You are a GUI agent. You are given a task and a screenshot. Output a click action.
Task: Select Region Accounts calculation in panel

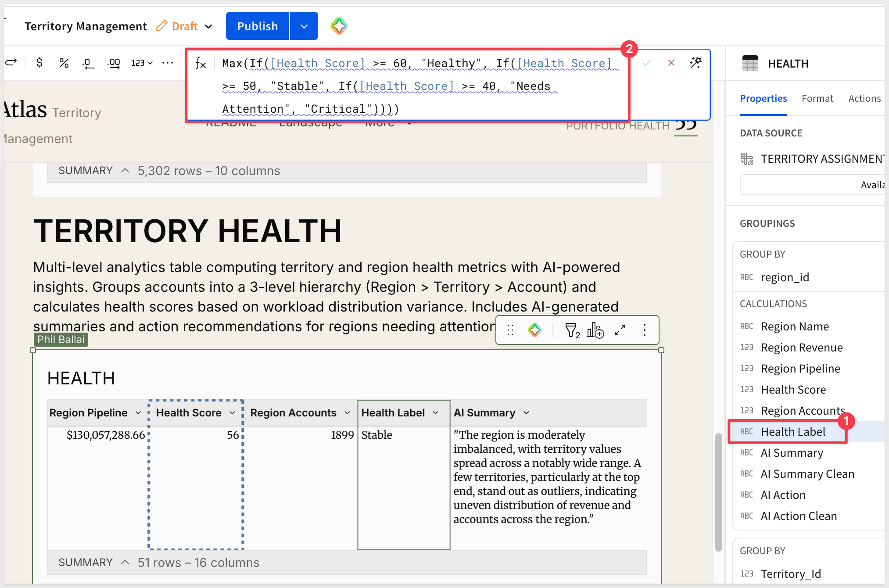803,411
